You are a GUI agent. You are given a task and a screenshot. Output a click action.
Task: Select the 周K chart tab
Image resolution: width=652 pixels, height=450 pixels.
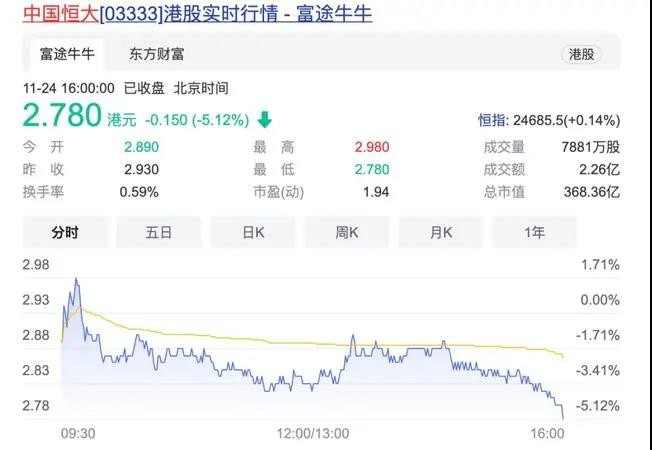(347, 232)
